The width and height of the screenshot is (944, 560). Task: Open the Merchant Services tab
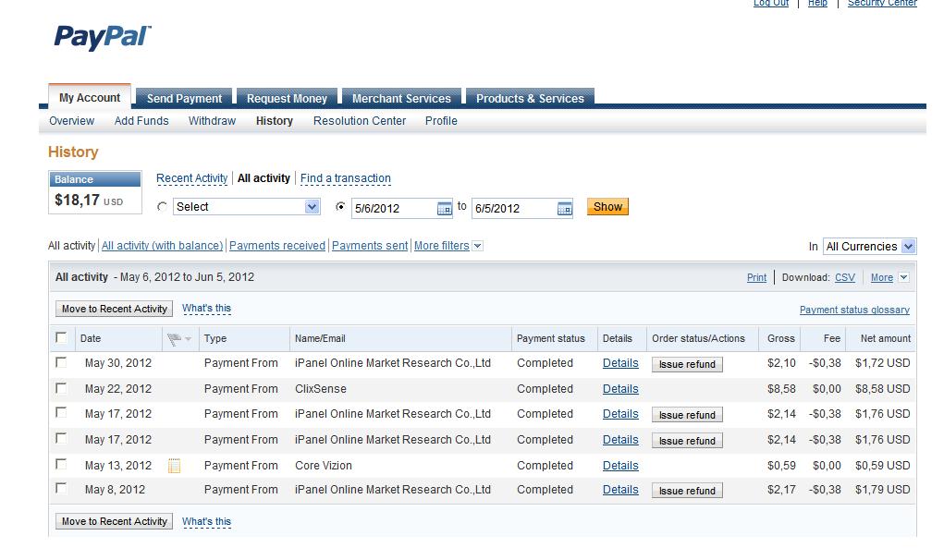click(x=401, y=98)
